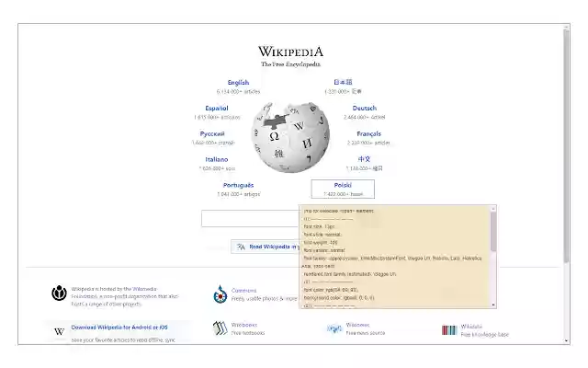Click the Wikibooks logo icon
Viewport: 588px width, 368px height.
pos(220,328)
